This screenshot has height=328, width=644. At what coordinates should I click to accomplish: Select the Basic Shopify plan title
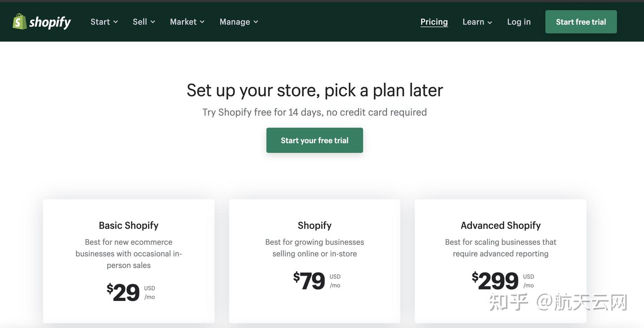tap(128, 225)
